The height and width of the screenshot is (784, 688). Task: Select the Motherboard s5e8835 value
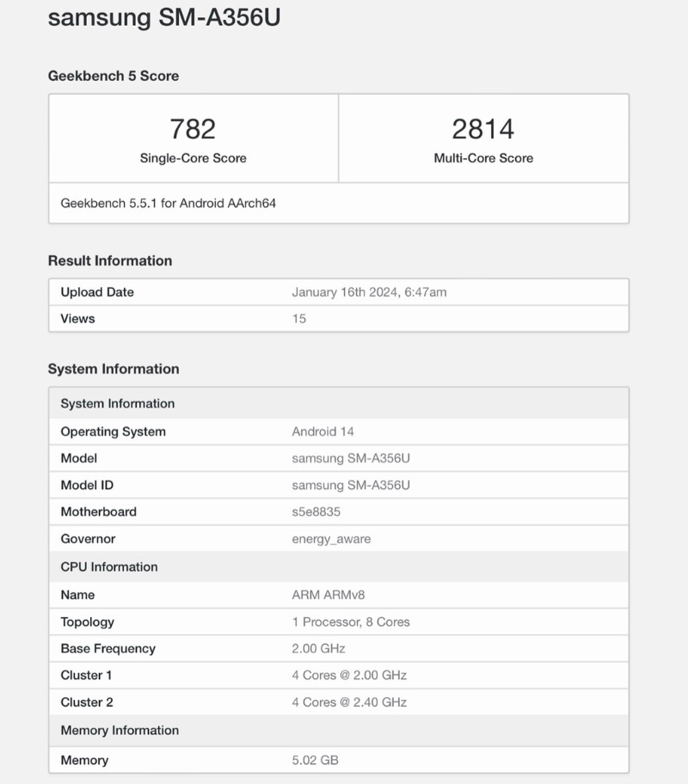tap(316, 511)
